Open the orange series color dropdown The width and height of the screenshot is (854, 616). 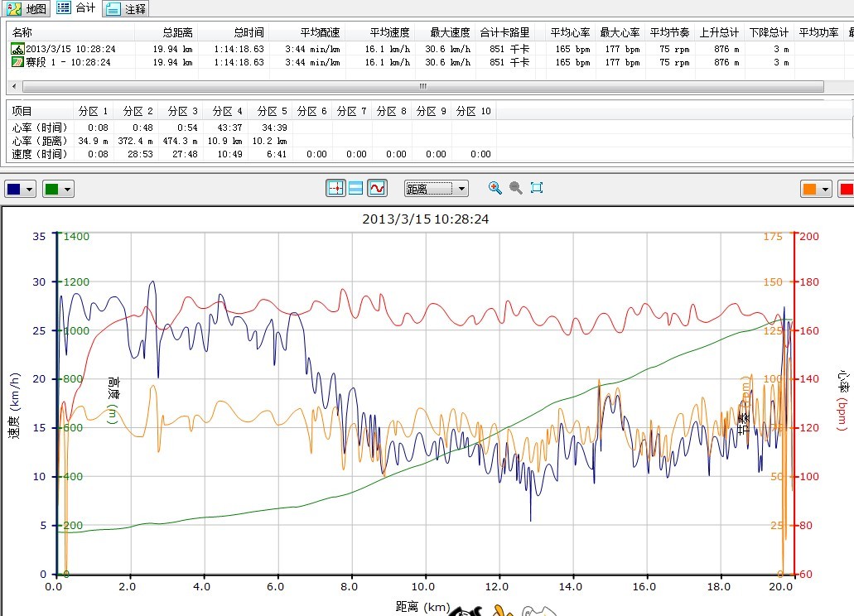pos(816,189)
